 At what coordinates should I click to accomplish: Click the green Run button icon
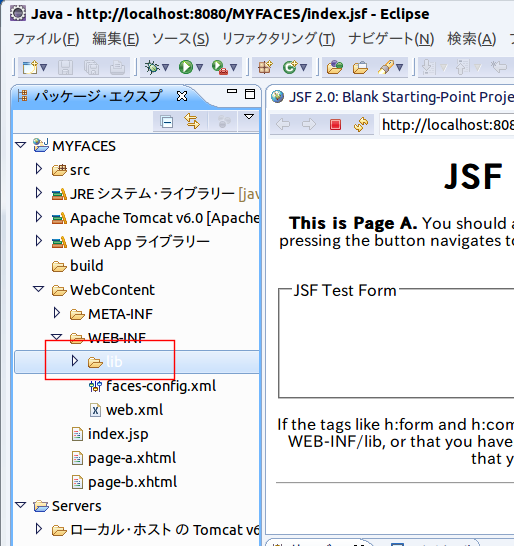coord(186,67)
